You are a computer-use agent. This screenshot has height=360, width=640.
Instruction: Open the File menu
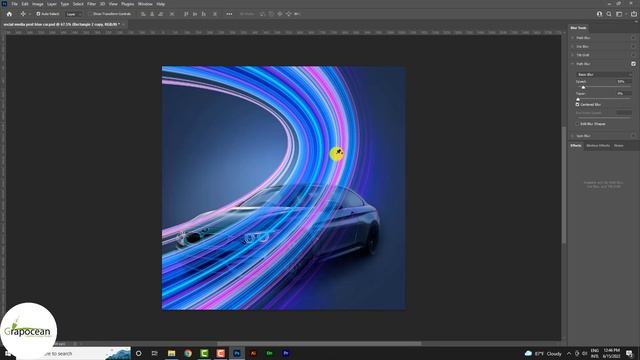(14, 4)
